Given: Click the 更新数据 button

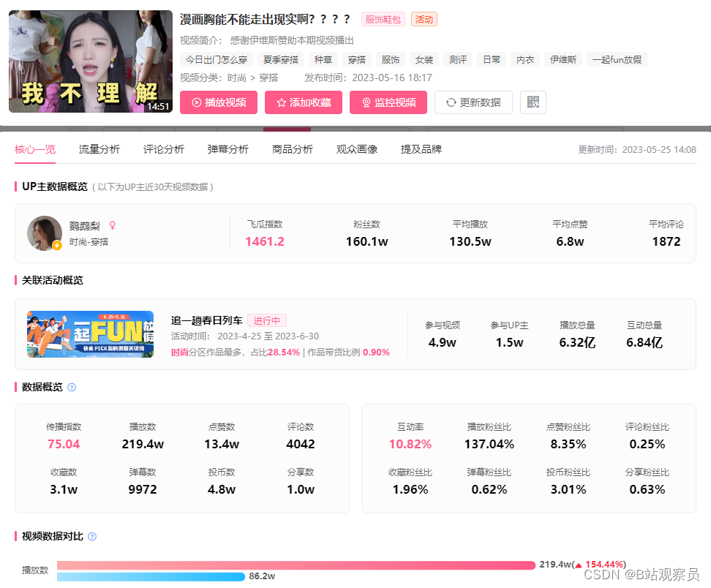Looking at the screenshot, I should (x=473, y=102).
